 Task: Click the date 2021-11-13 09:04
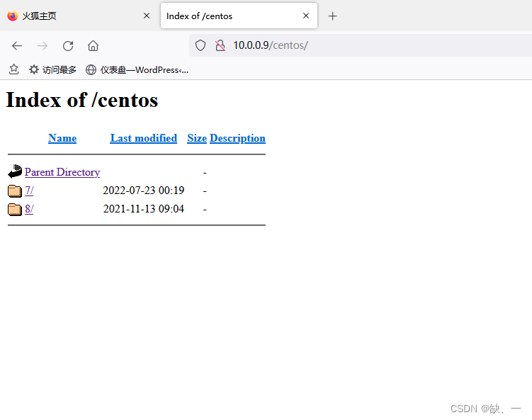[144, 209]
